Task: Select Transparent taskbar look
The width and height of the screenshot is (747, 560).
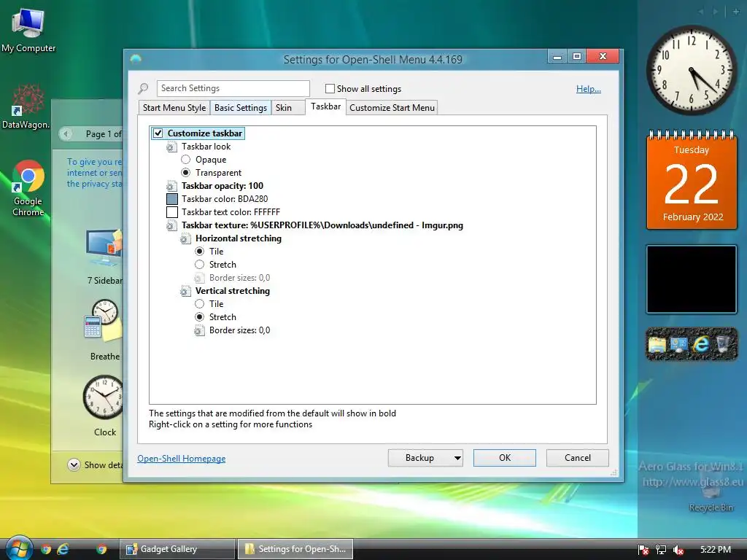Action: tap(186, 172)
